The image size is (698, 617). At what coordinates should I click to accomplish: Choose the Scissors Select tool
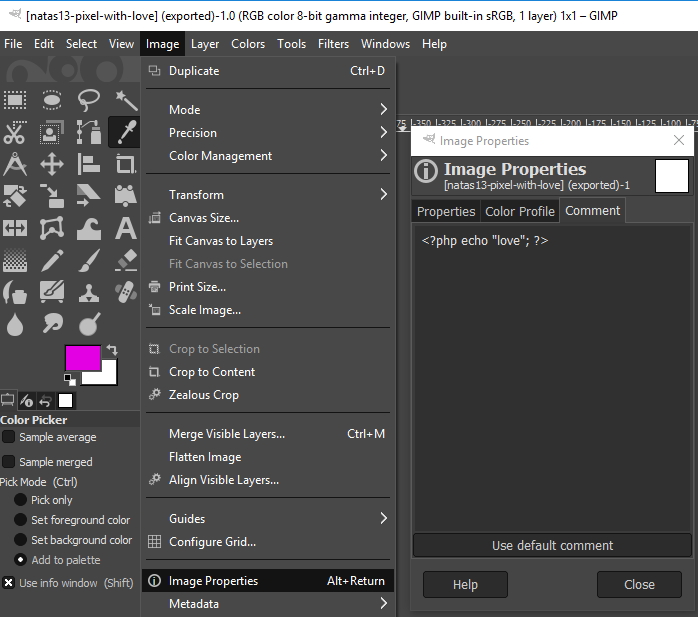point(15,132)
